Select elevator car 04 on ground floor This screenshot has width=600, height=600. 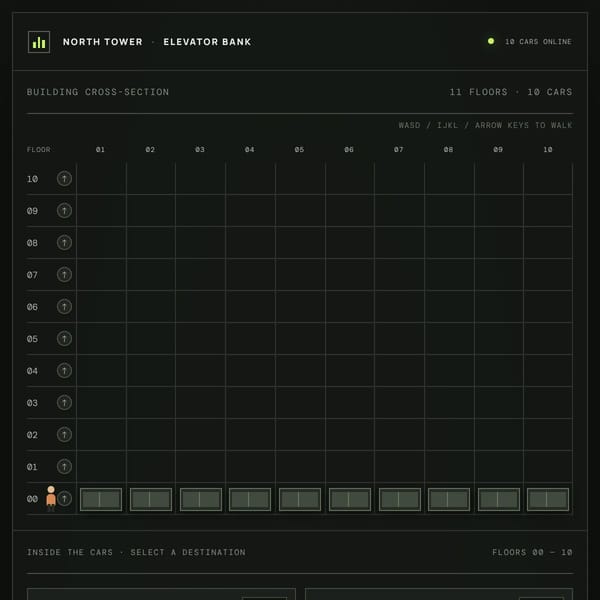click(x=250, y=499)
